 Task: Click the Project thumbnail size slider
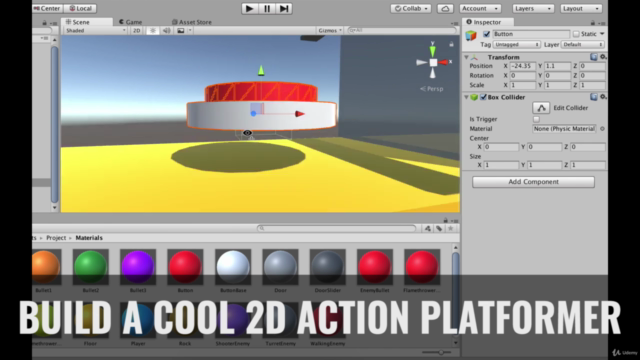(x=437, y=352)
